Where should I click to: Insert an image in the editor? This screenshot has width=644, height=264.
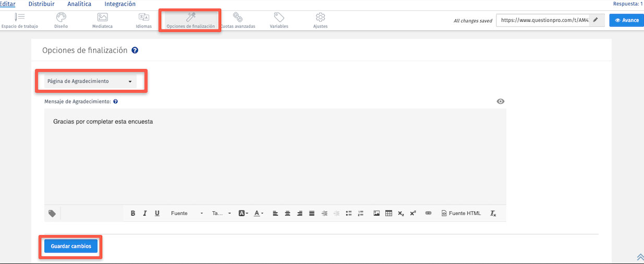tap(376, 213)
